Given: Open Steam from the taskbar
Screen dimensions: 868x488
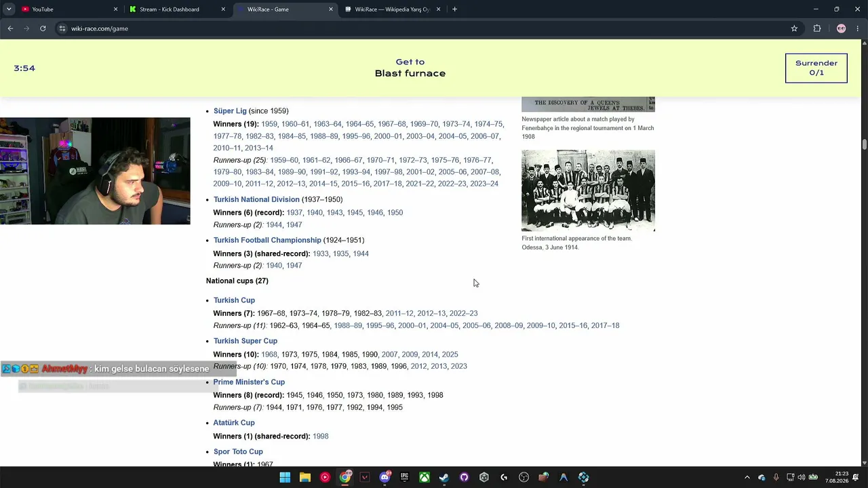Looking at the screenshot, I should click(x=444, y=477).
